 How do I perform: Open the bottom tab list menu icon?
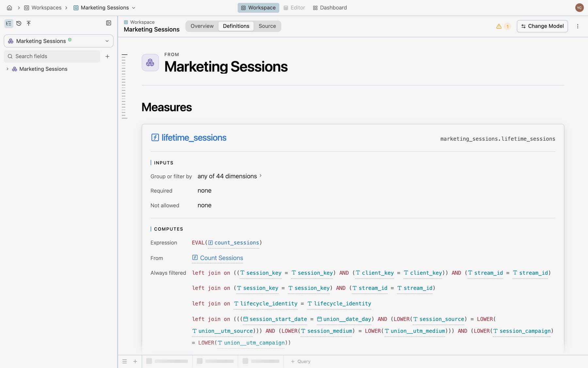coord(124,361)
